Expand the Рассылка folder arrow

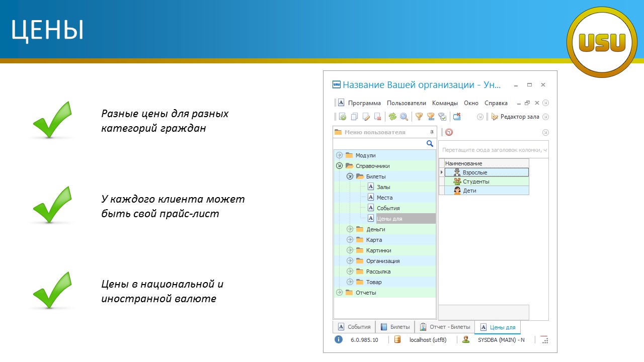pyautogui.click(x=350, y=271)
